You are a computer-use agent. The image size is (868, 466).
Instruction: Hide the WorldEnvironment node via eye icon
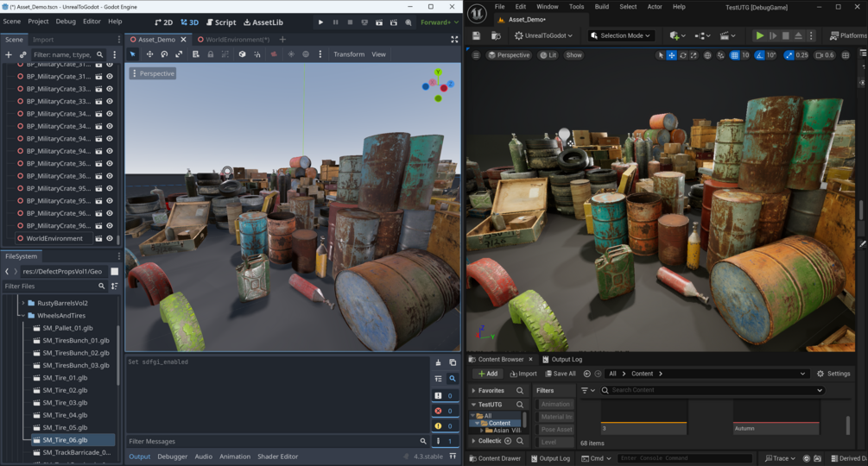click(110, 238)
